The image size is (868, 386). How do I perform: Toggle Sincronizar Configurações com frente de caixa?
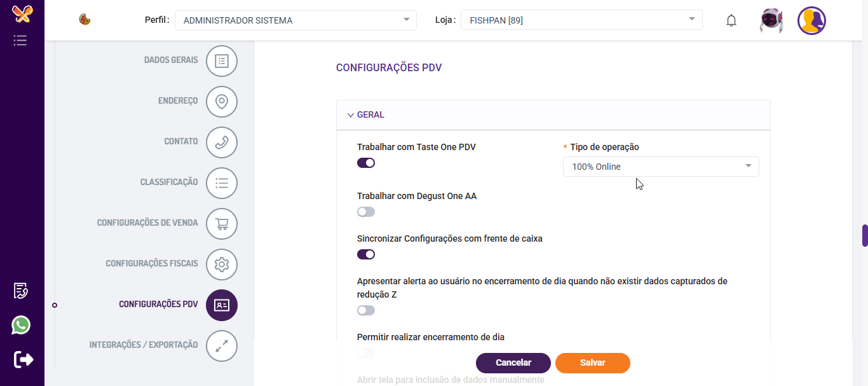(x=366, y=254)
